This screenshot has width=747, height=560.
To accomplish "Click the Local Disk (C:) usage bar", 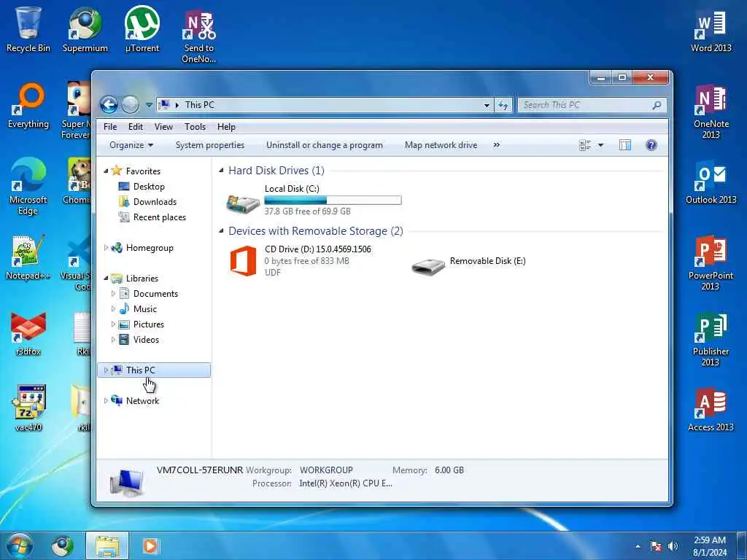I will [x=333, y=201].
